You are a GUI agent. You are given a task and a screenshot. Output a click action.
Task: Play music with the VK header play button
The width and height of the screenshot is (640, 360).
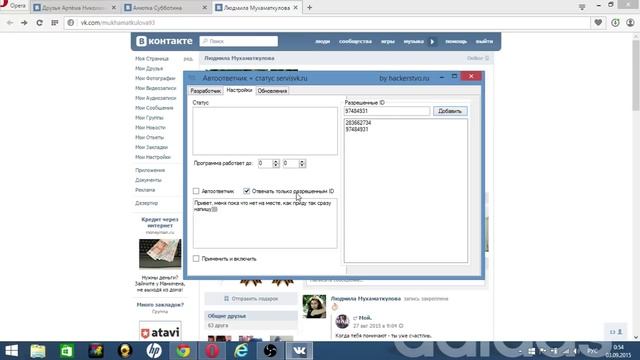point(432,42)
